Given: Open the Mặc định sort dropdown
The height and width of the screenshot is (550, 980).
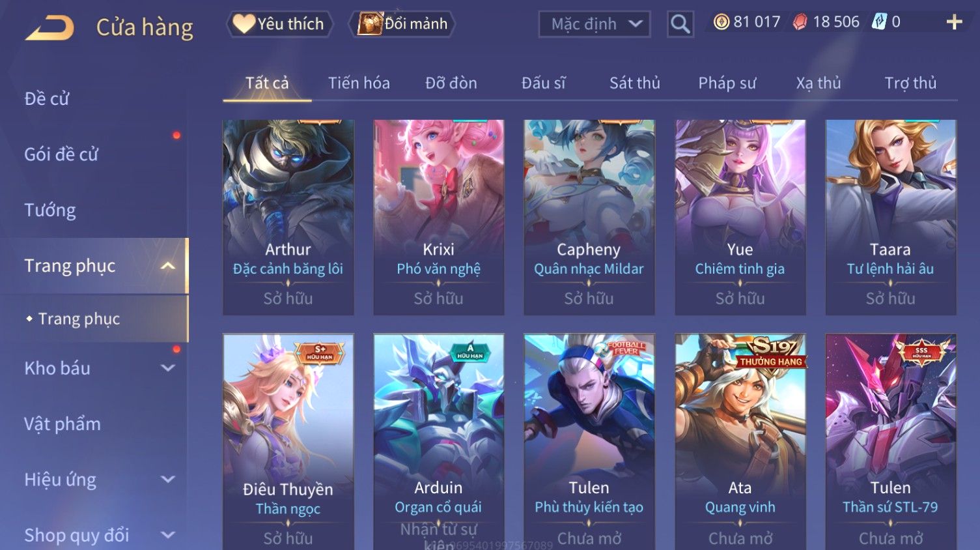Looking at the screenshot, I should click(594, 24).
